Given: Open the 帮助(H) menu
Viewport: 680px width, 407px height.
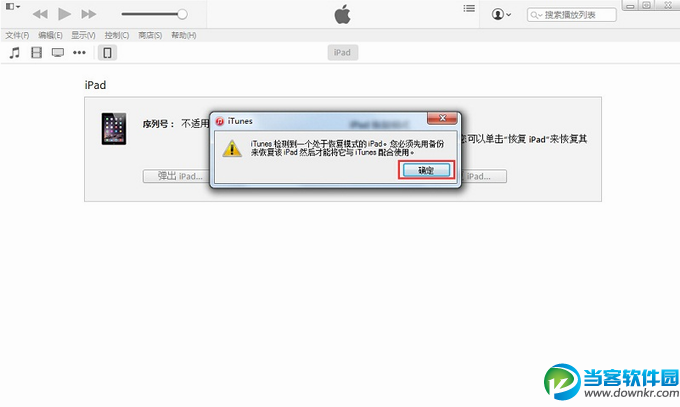Looking at the screenshot, I should tap(183, 35).
